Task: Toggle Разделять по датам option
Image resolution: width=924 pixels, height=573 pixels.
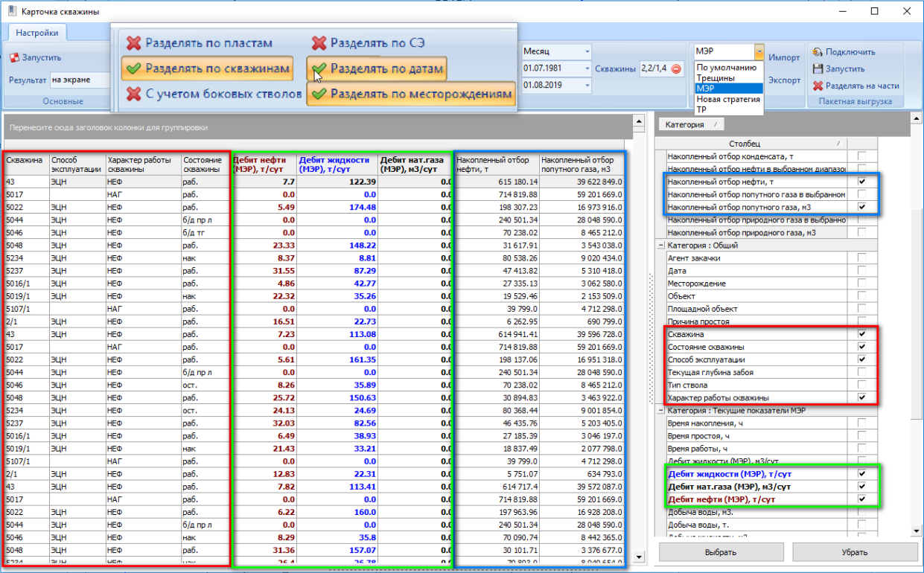Action: [377, 69]
